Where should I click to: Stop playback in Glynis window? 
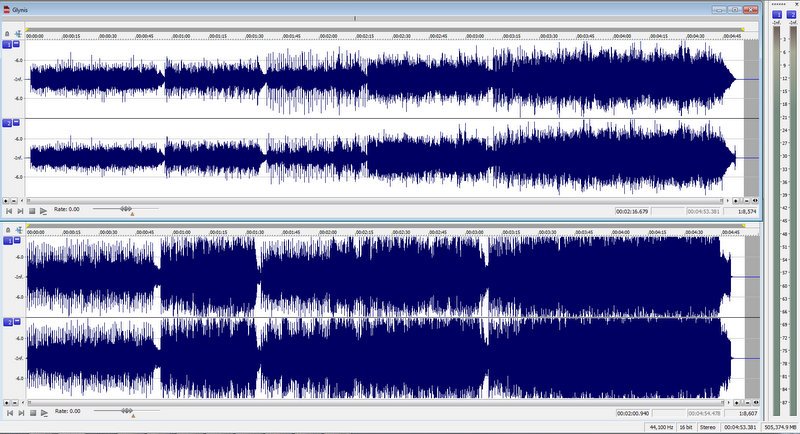pyautogui.click(x=32, y=211)
